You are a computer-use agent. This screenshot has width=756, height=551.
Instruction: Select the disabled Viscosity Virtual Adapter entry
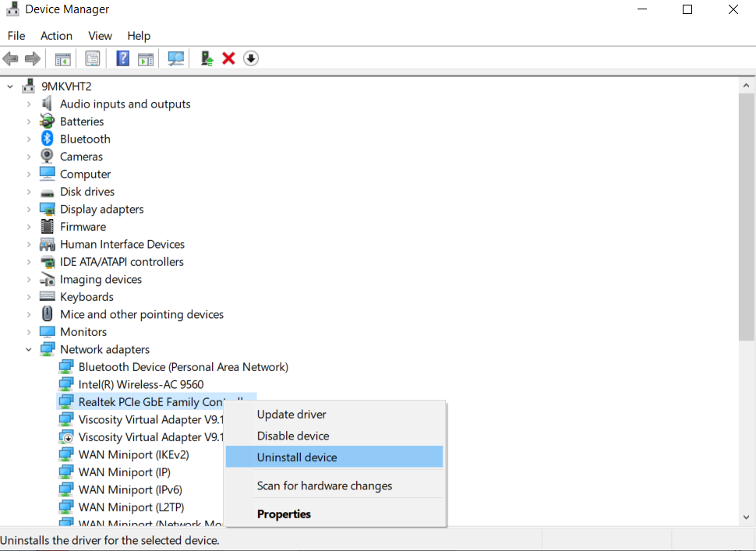pyautogui.click(x=151, y=436)
